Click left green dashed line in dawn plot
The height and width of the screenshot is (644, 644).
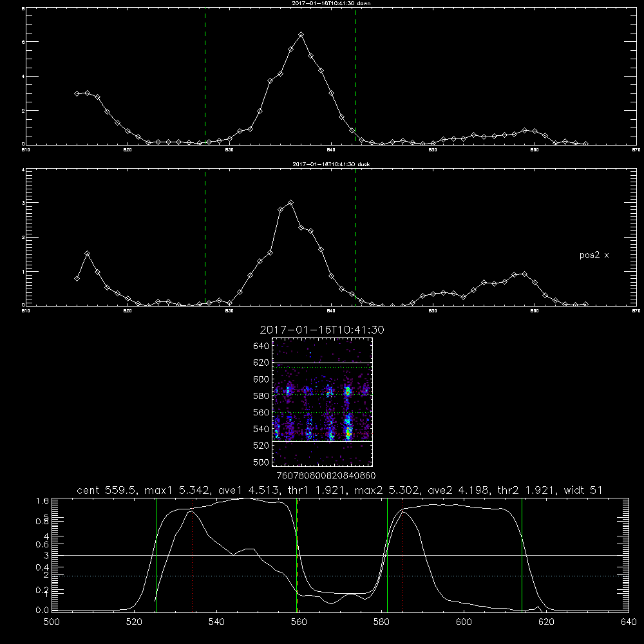pos(205,77)
